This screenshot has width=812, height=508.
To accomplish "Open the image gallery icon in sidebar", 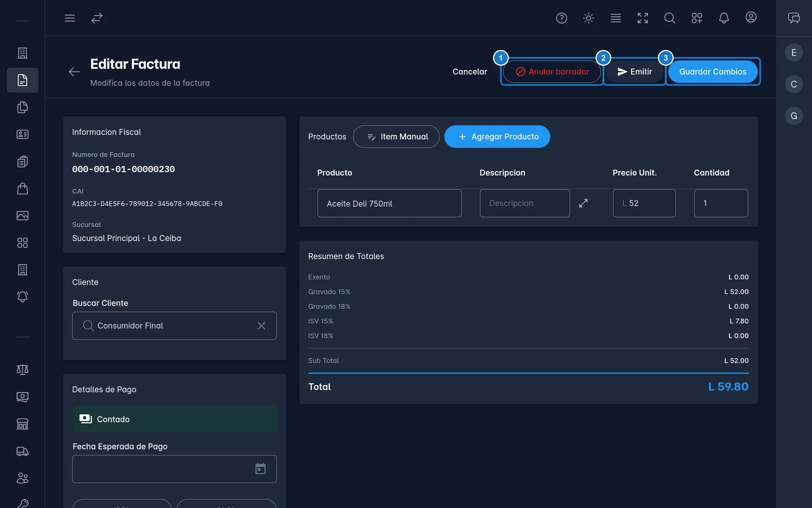I will (x=23, y=216).
